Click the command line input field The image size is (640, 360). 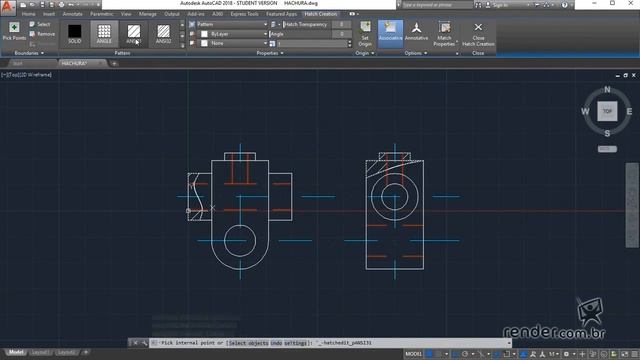pos(331,343)
